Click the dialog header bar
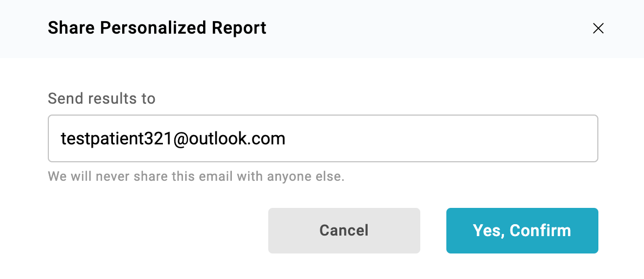 (x=322, y=29)
